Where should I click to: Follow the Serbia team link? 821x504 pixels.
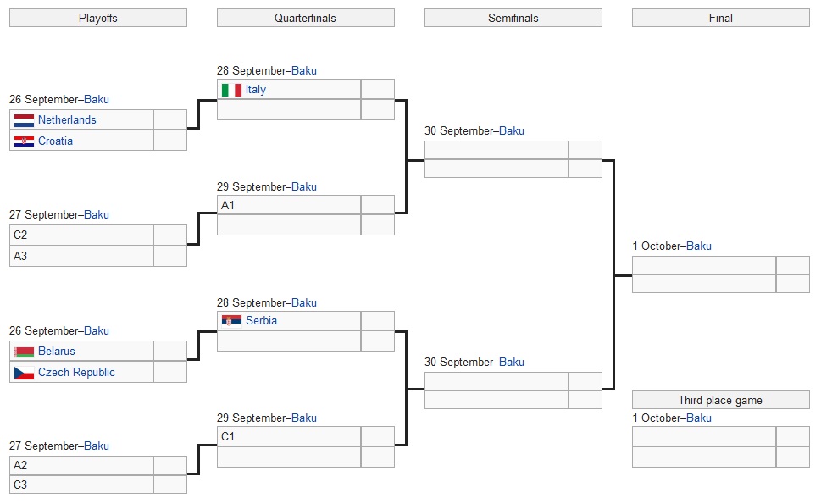point(262,321)
